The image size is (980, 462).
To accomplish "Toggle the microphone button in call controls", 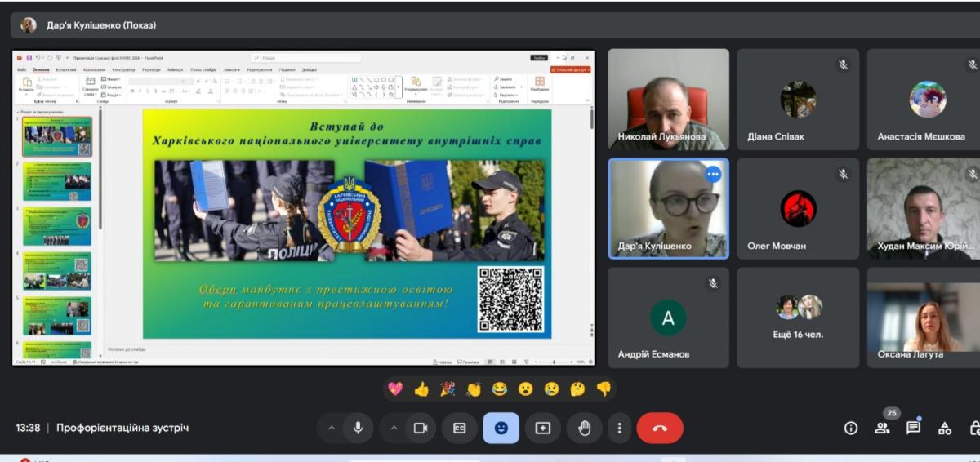I will tap(357, 428).
